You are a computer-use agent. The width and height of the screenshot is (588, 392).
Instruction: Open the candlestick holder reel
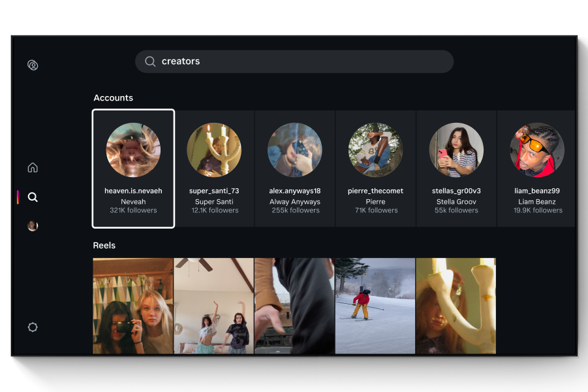tap(456, 306)
